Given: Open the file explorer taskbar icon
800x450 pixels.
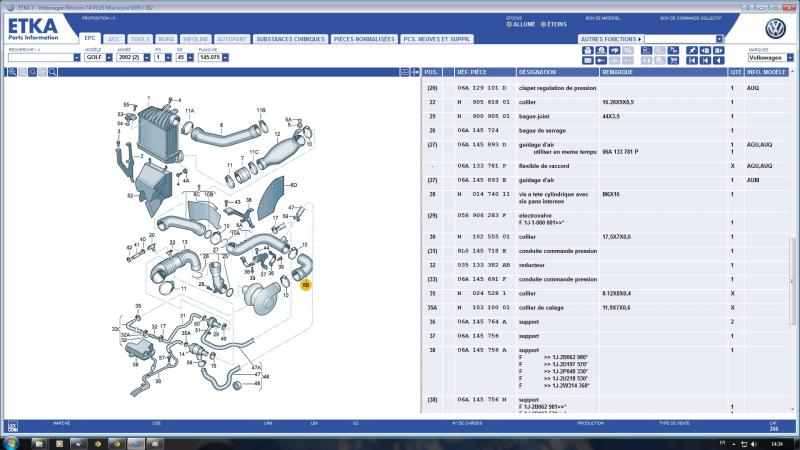Looking at the screenshot, I should pos(39,443).
